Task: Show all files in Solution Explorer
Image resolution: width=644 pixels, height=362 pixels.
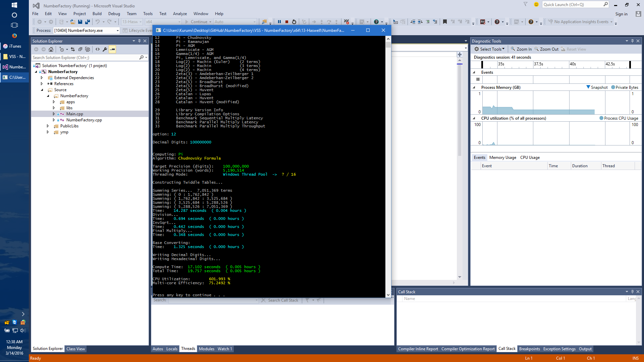Action: point(88,49)
